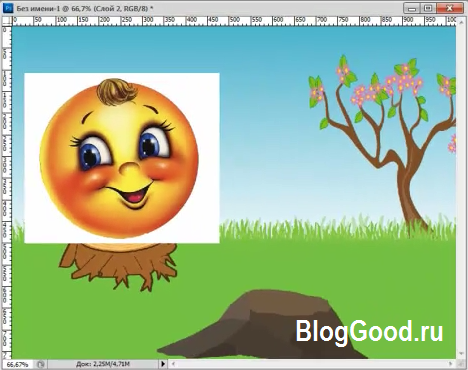The height and width of the screenshot is (370, 468).
Task: Click the horizontal scrollbar left arrow
Action: pyautogui.click(x=173, y=364)
